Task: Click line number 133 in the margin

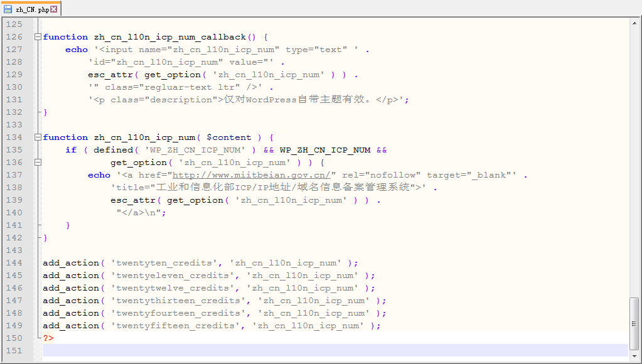Action: pyautogui.click(x=14, y=124)
